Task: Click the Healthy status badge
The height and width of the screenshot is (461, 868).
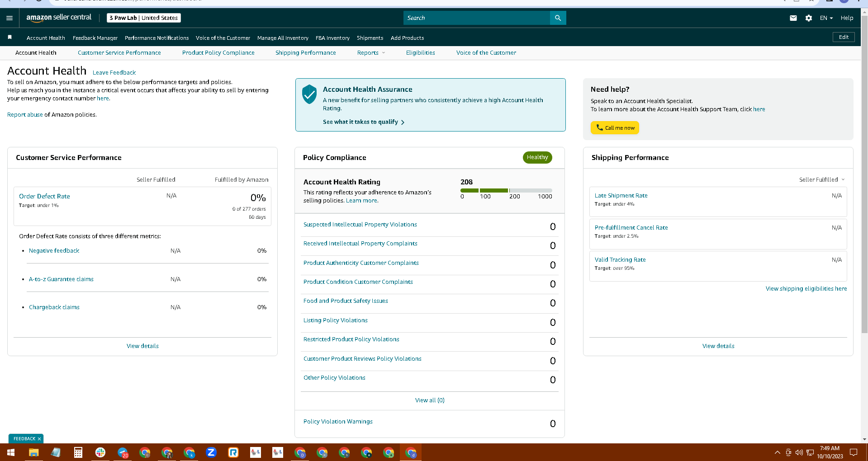Action: tap(537, 157)
